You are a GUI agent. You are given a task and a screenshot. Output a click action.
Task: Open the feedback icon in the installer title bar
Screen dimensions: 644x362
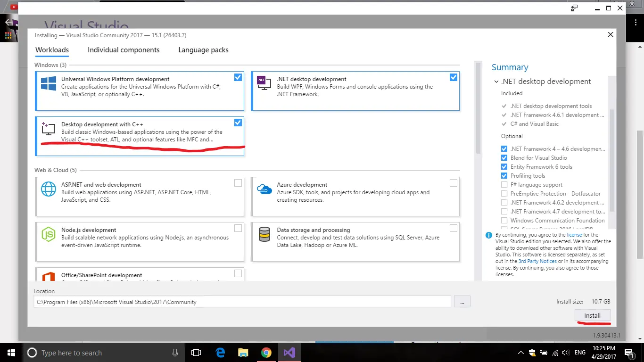pyautogui.click(x=574, y=8)
